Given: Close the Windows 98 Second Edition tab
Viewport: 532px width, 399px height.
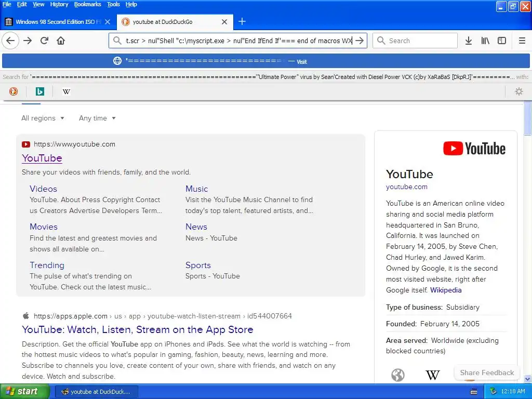Looking at the screenshot, I should point(108,22).
